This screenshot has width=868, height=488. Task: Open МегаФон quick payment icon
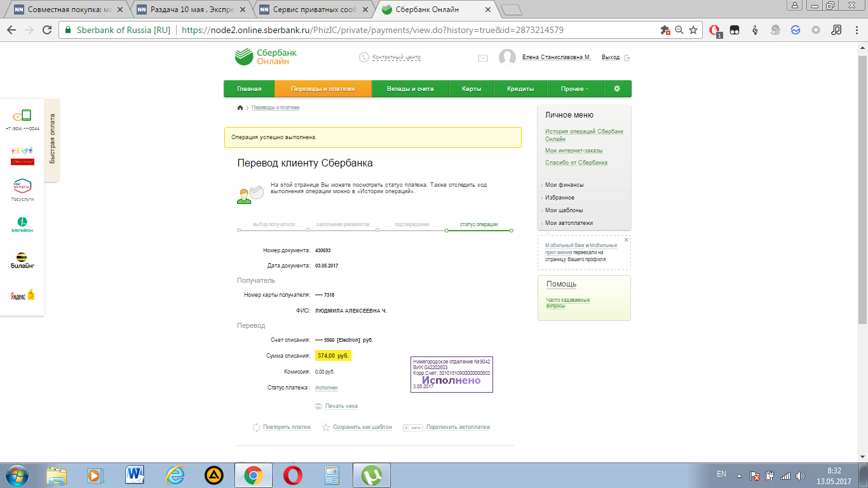pyautogui.click(x=22, y=224)
